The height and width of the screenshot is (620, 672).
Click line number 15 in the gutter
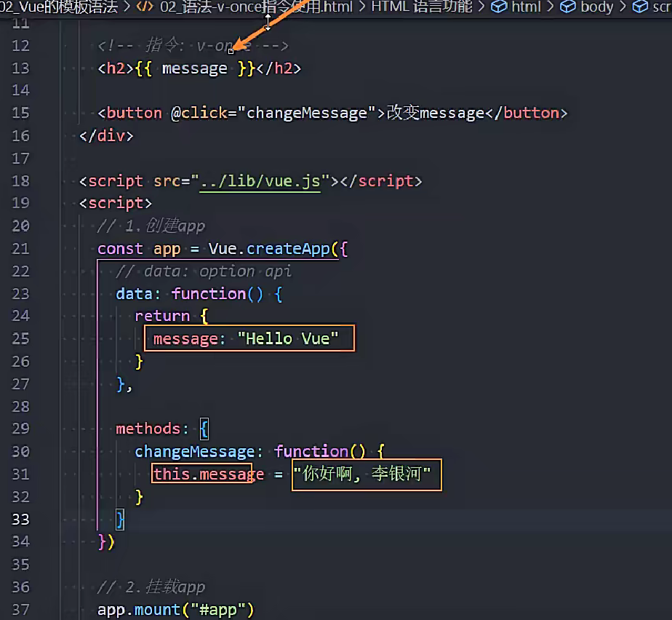click(x=20, y=113)
